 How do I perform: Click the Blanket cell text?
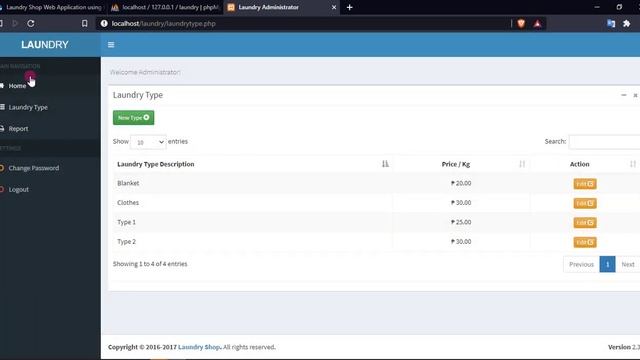(x=128, y=183)
